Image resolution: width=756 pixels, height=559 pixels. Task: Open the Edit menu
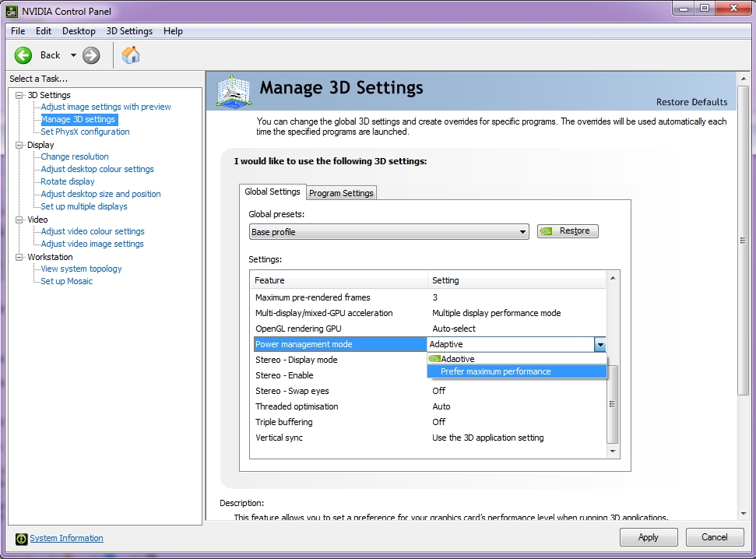pyautogui.click(x=44, y=31)
